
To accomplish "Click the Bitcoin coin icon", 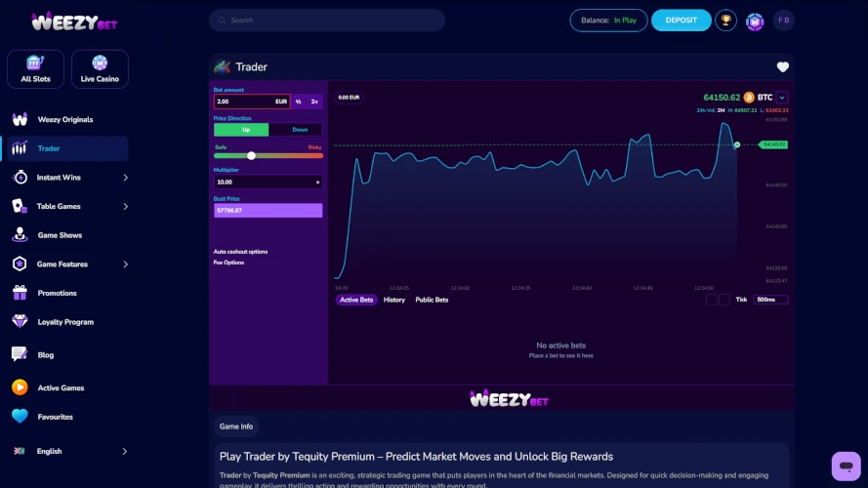I will click(749, 98).
